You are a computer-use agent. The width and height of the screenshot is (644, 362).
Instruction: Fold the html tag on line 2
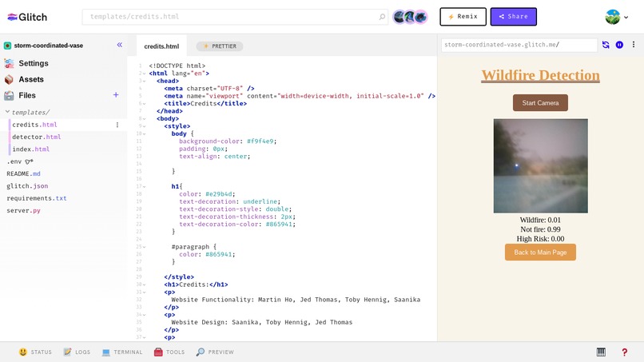pyautogui.click(x=144, y=74)
